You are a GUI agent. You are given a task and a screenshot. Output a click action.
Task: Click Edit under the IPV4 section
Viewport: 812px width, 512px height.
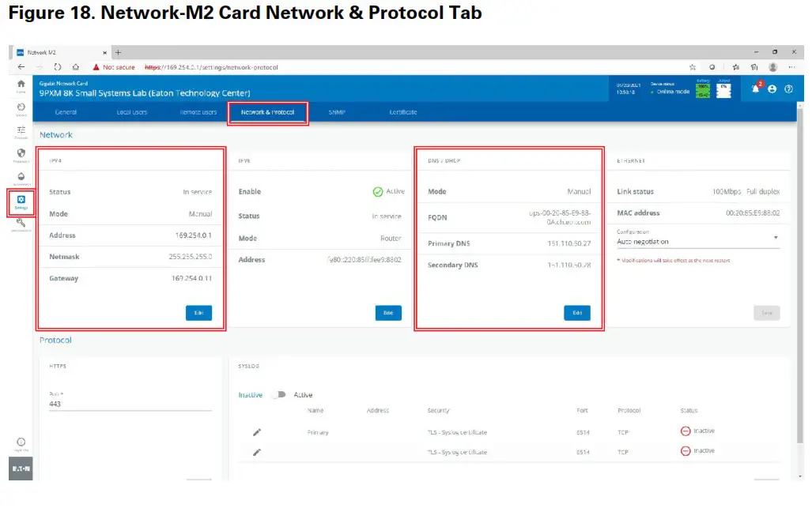tap(198, 312)
